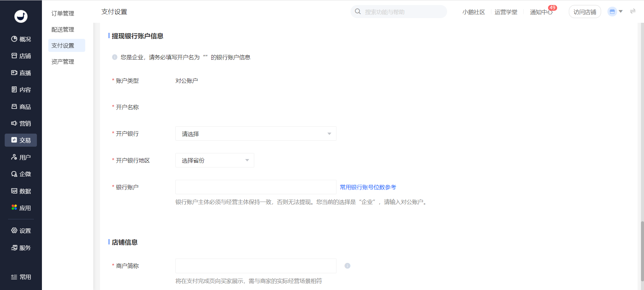Open the 开户银行 请选择 dropdown
The width and height of the screenshot is (644, 290).
point(256,134)
